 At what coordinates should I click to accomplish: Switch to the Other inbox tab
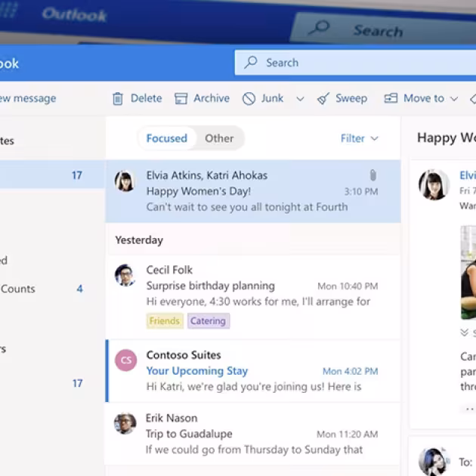(x=219, y=138)
